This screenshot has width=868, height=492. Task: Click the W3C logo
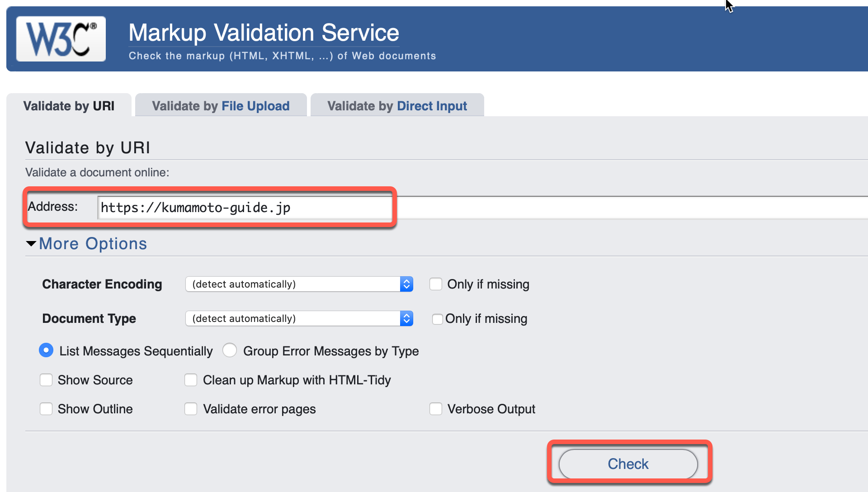(61, 38)
